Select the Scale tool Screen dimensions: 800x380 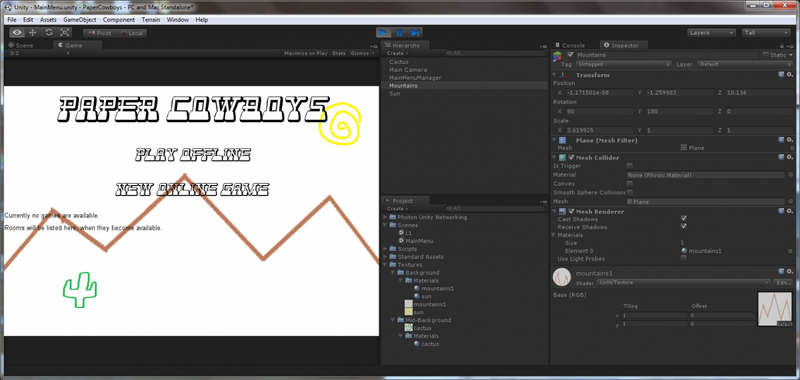point(64,33)
